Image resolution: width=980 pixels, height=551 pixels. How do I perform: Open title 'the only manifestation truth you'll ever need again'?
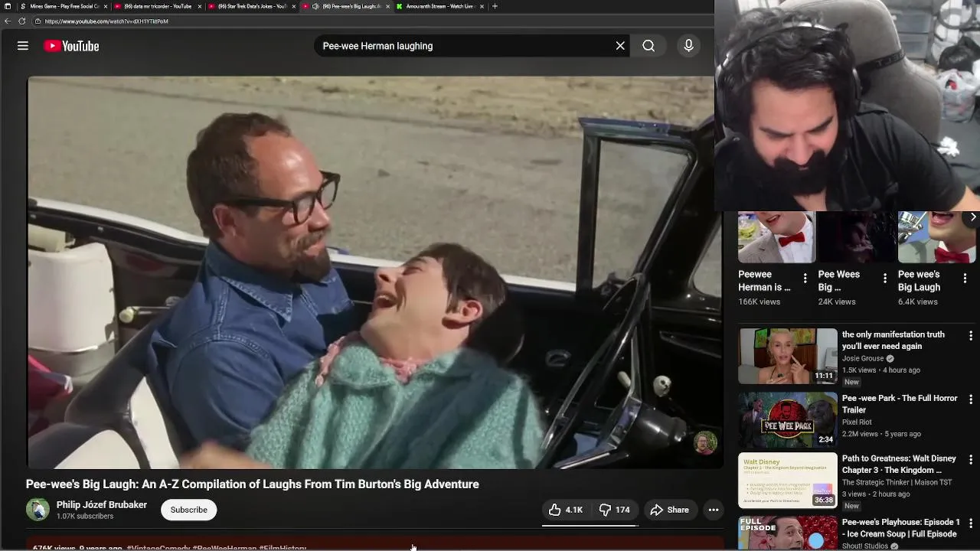pyautogui.click(x=893, y=341)
